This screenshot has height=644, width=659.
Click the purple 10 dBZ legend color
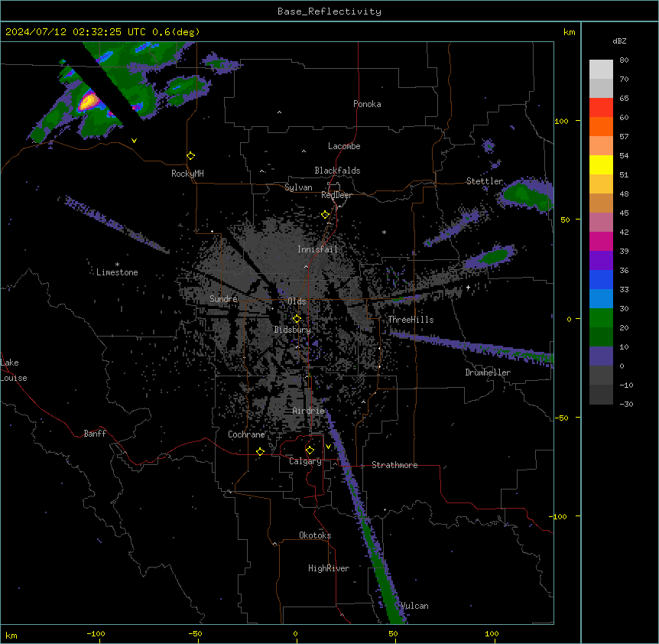(x=601, y=356)
